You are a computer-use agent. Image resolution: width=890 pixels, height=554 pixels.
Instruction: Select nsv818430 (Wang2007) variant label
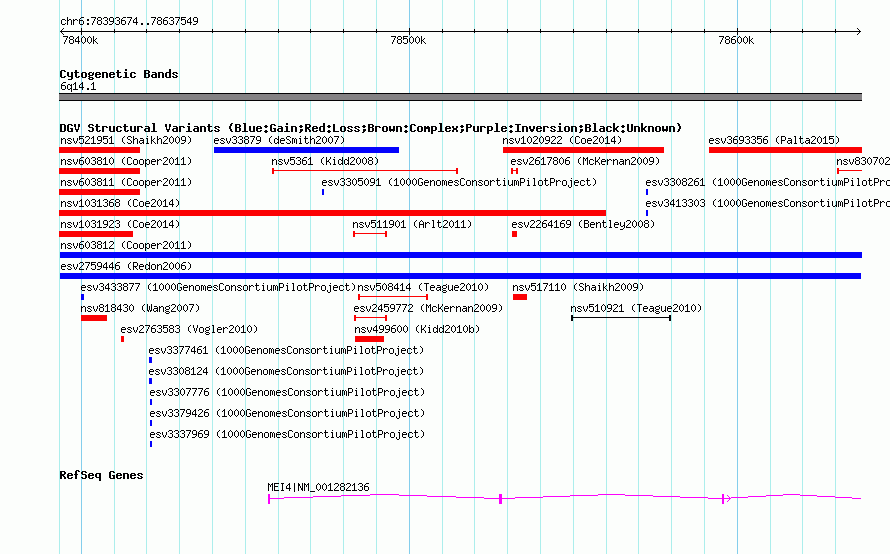point(140,308)
